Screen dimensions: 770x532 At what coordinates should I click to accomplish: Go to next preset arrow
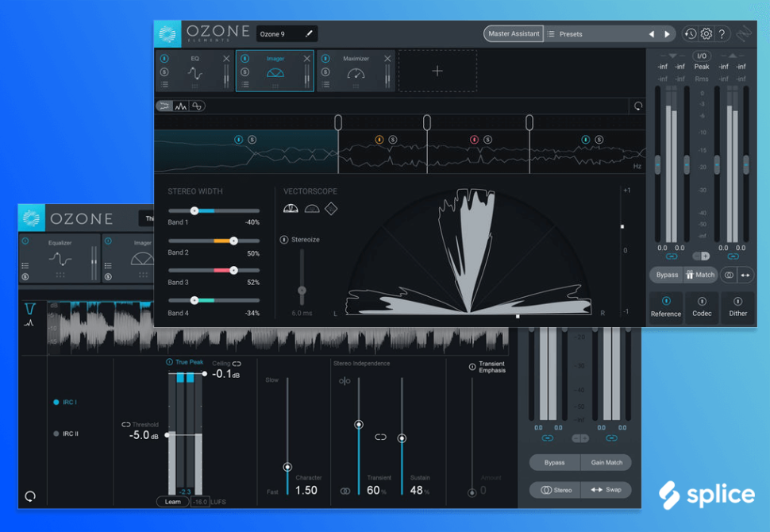[667, 34]
